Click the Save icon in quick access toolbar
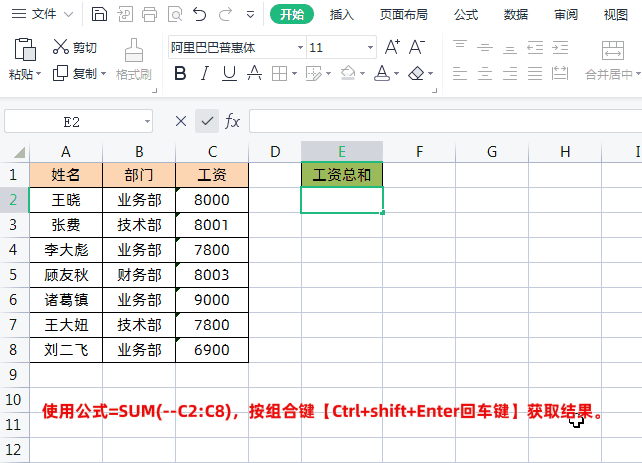The height and width of the screenshot is (463, 642). click(99, 14)
